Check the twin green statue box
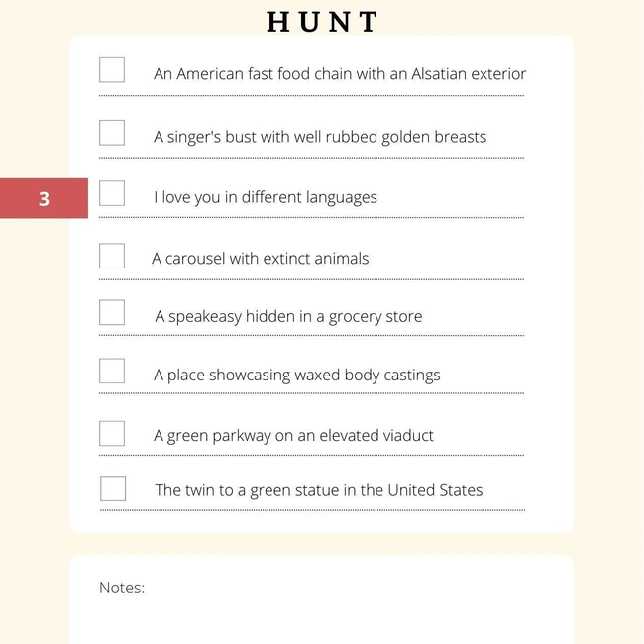The height and width of the screenshot is (644, 644). pyautogui.click(x=113, y=488)
